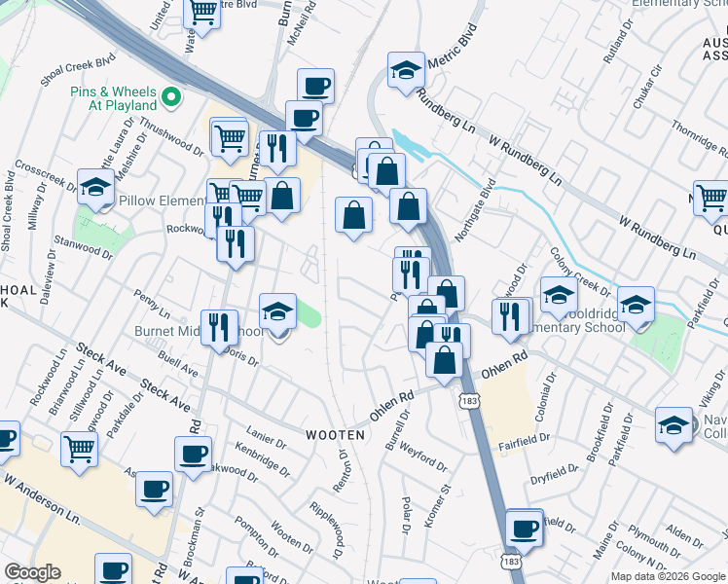728x584 pixels.
Task: Click the W Anderson Ln road label
Action: click(42, 499)
